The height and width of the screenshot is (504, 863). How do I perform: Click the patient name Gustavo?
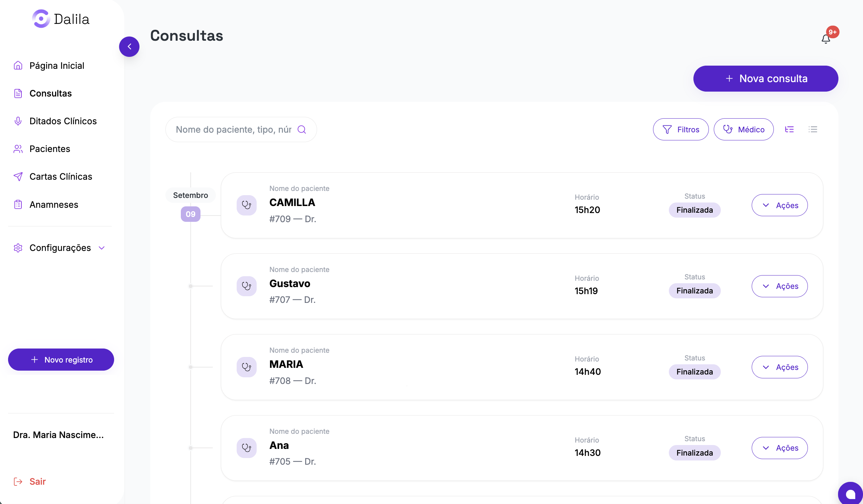coord(290,284)
